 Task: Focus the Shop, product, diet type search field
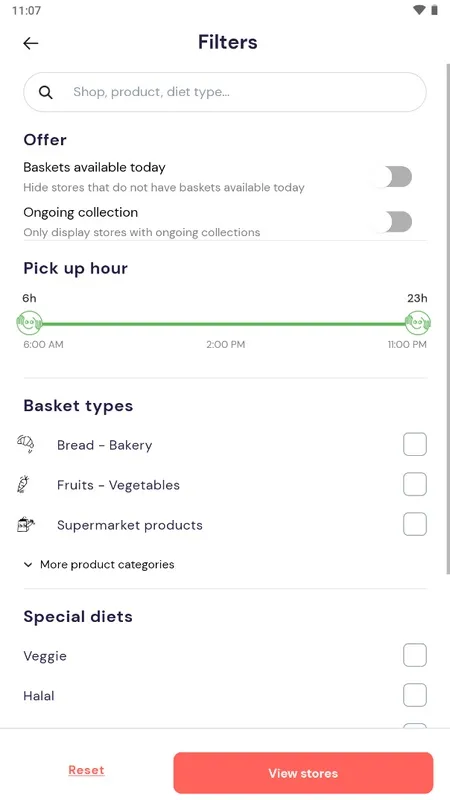[224, 92]
